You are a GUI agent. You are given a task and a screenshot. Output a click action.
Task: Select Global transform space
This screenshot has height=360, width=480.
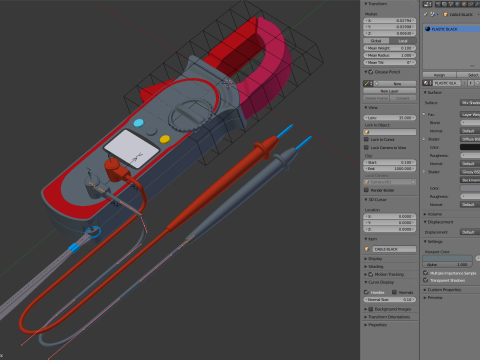376,41
